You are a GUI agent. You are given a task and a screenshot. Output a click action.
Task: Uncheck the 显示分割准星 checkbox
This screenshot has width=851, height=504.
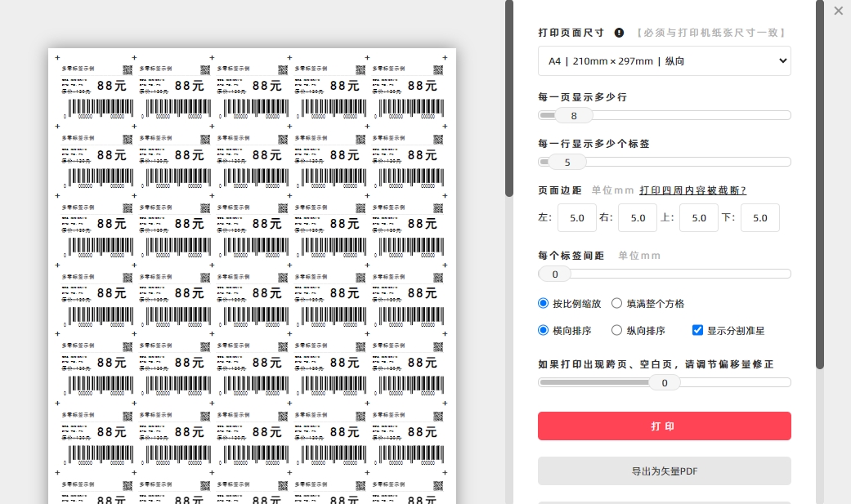pyautogui.click(x=698, y=330)
